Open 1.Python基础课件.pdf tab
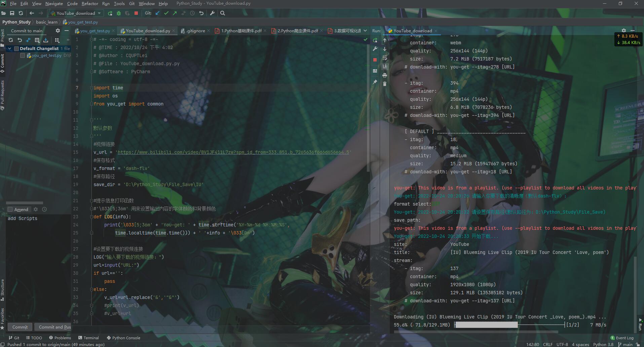 coord(241,31)
